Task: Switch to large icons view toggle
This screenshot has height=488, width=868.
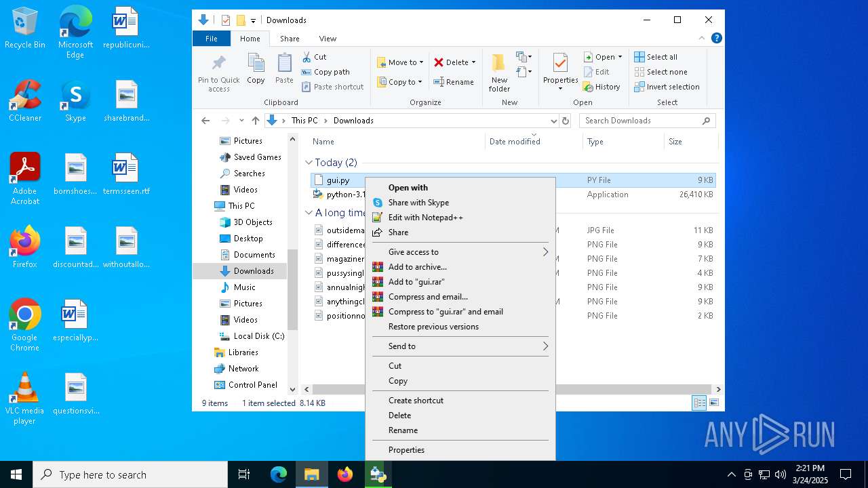Action: coord(713,403)
